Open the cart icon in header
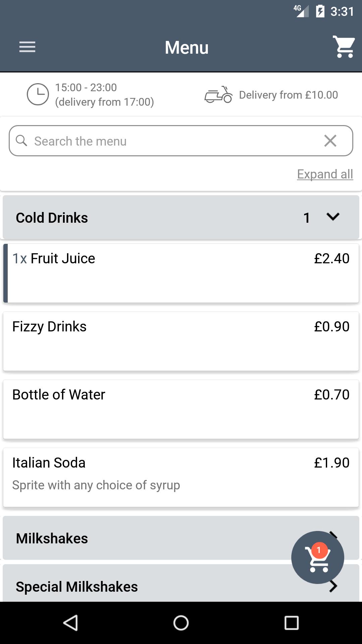 (x=344, y=47)
